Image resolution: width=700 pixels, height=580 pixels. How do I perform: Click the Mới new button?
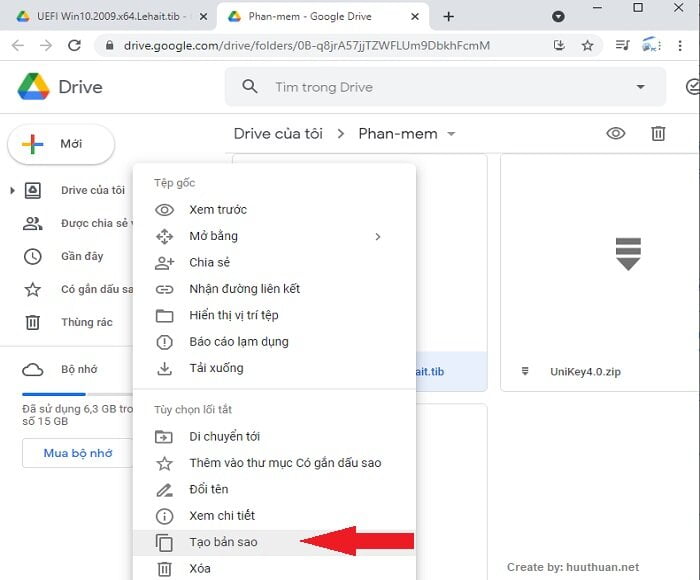pos(60,144)
